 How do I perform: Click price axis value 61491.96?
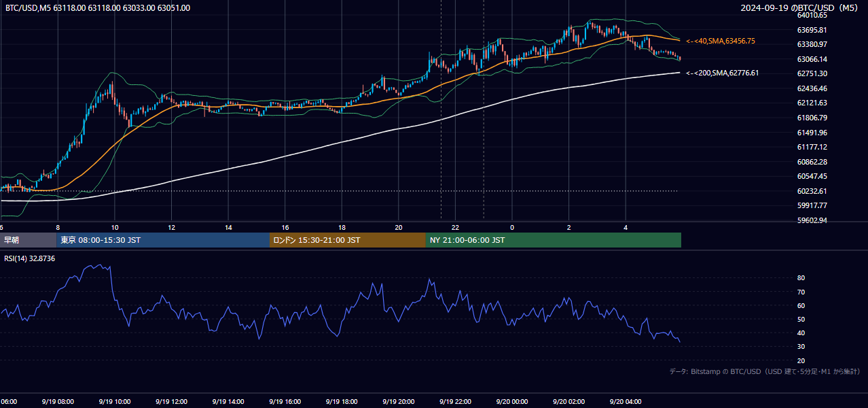pyautogui.click(x=812, y=133)
